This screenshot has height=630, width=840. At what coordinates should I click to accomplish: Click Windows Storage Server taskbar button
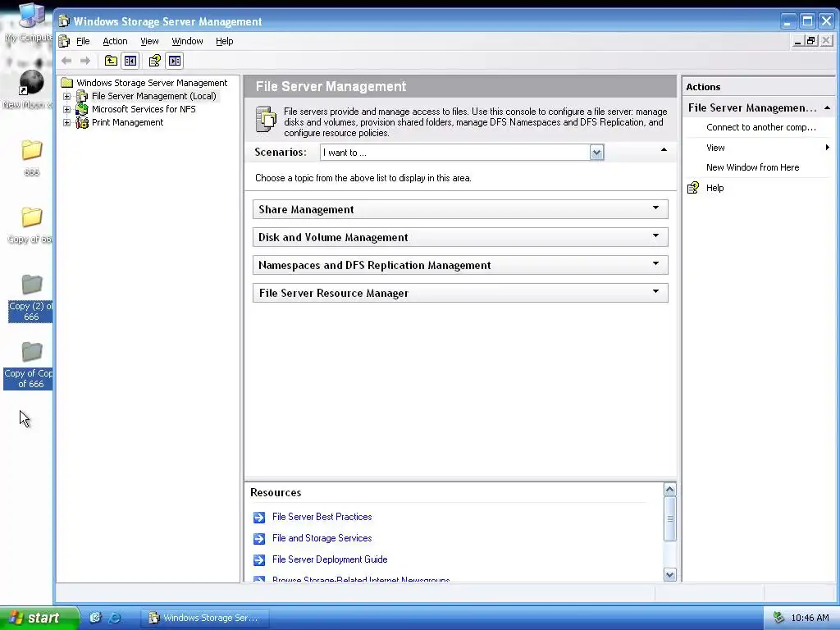click(205, 618)
